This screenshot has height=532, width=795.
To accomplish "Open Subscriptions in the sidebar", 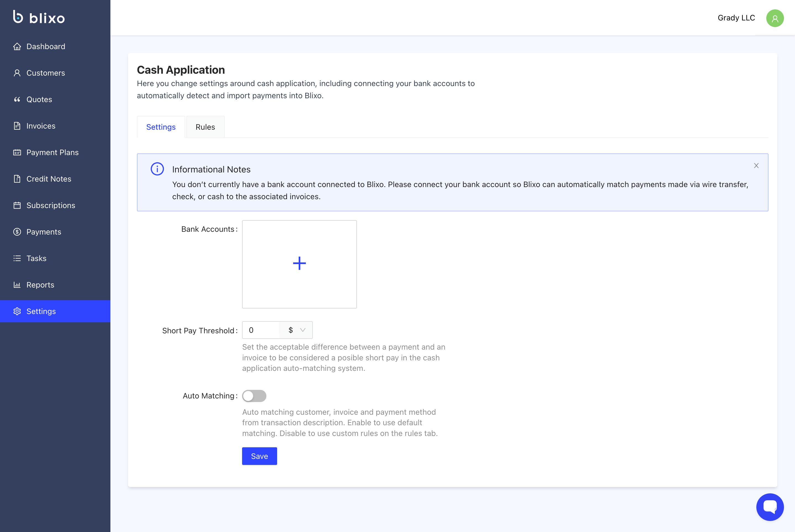I will [51, 205].
